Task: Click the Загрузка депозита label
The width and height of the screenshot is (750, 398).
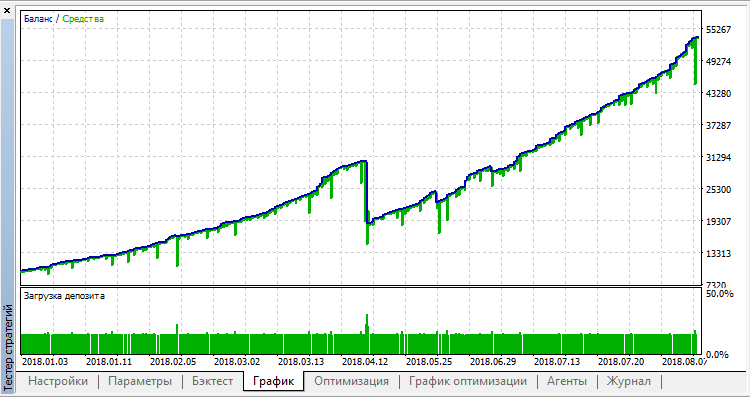Action: tap(64, 296)
